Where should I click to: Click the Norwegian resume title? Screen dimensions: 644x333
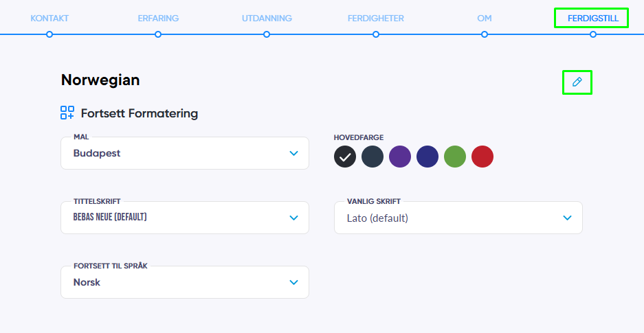pyautogui.click(x=100, y=80)
